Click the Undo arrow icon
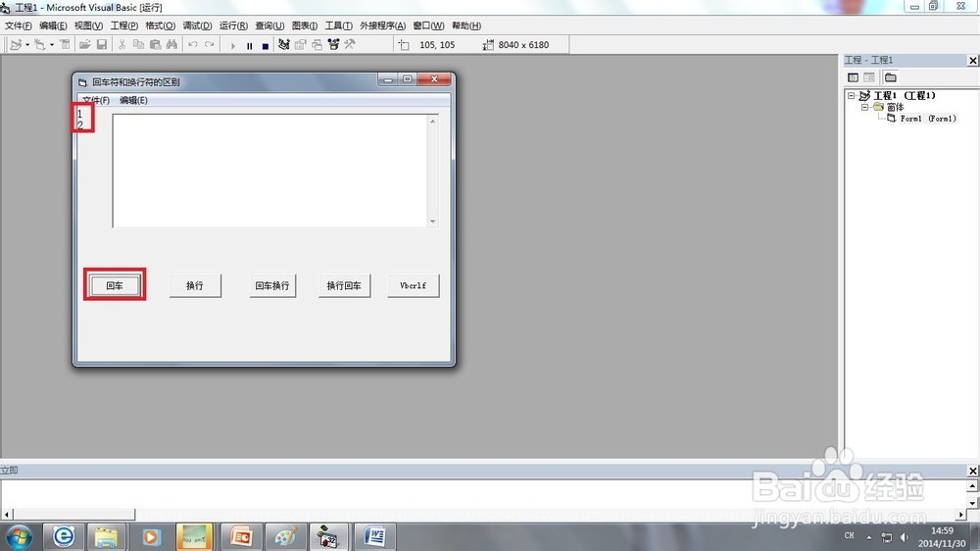 tap(192, 44)
